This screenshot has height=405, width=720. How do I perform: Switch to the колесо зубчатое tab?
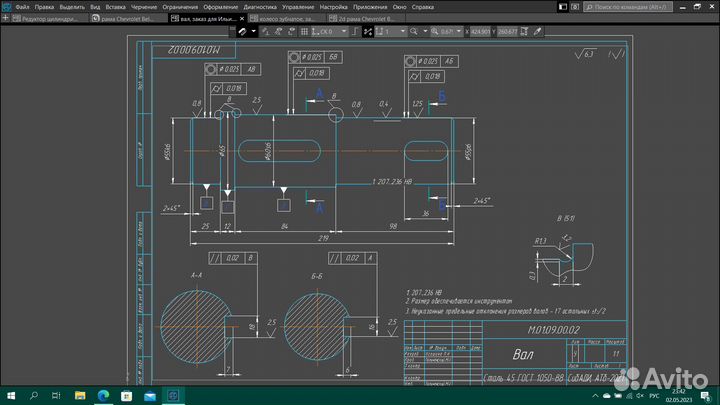[x=287, y=18]
